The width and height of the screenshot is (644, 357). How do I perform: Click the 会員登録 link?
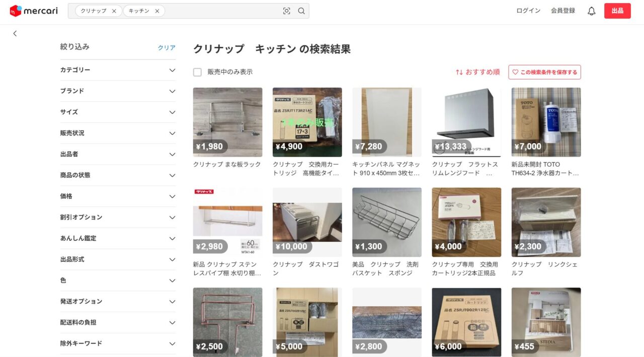[563, 11]
